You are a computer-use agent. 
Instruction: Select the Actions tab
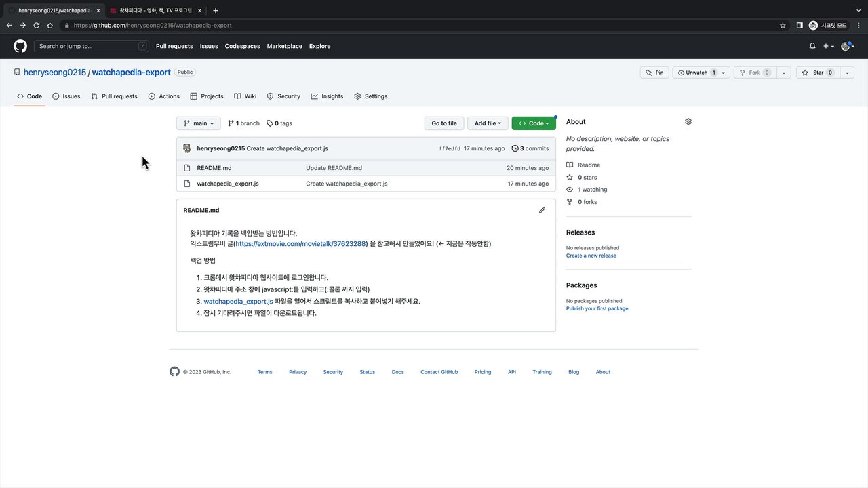(x=164, y=96)
